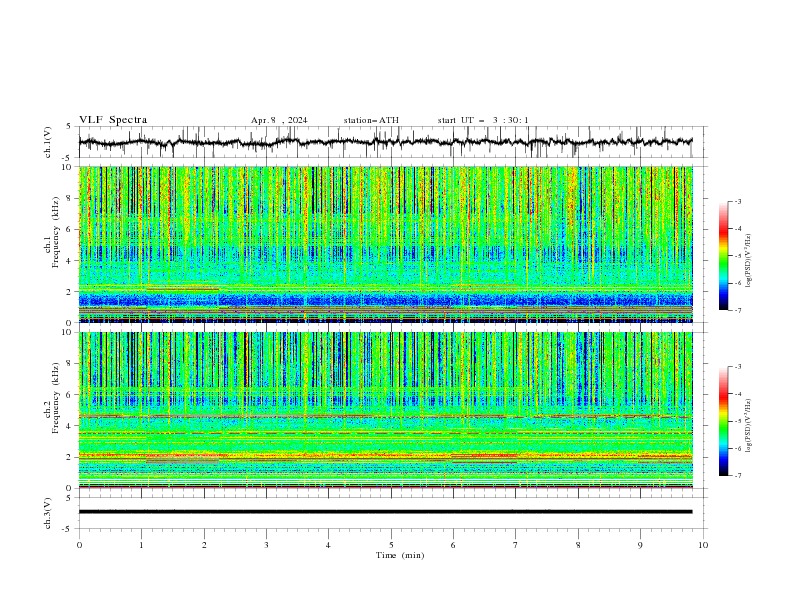Screen dimensions: 792x612
Task: Click the upper PSD color scale bar
Action: [723, 256]
